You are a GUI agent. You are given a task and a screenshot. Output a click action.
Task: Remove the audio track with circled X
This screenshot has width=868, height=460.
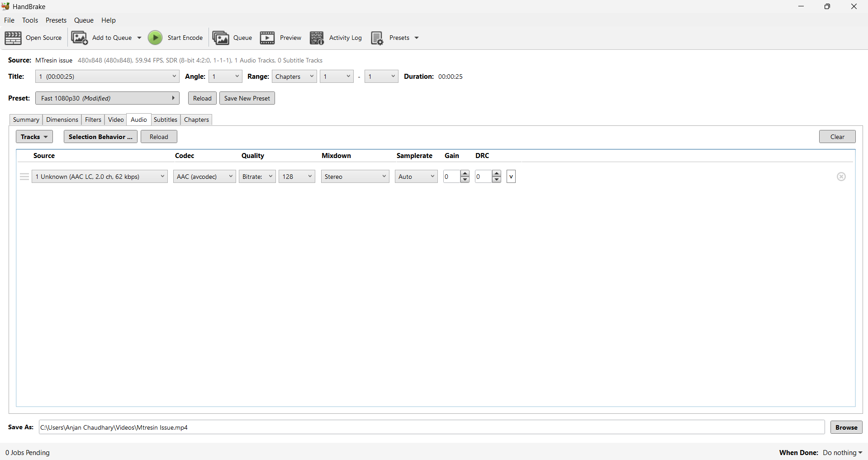click(841, 177)
